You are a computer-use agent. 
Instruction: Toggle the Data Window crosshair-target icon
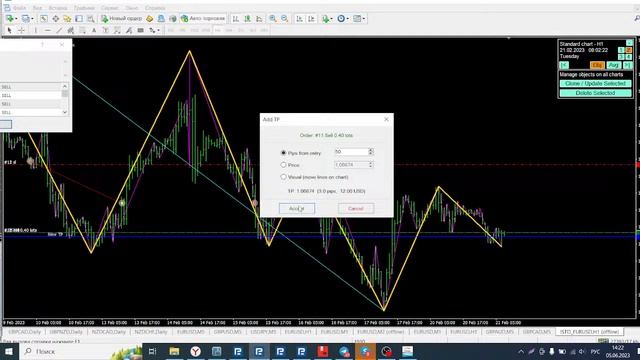pos(56,18)
